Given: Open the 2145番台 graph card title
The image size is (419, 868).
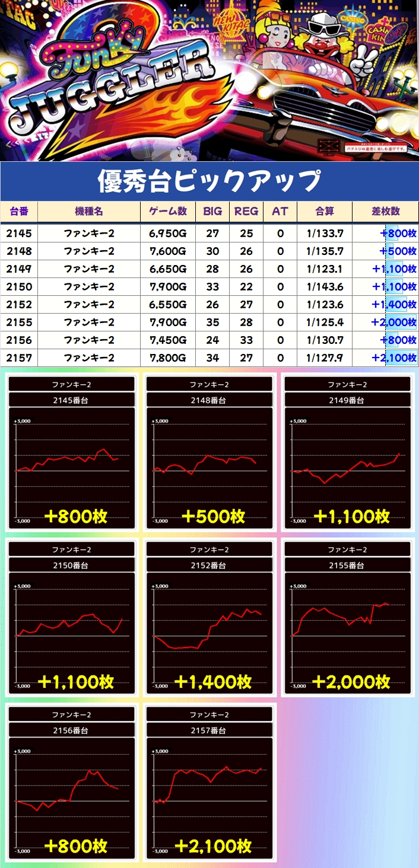Looking at the screenshot, I should pyautogui.click(x=71, y=400).
